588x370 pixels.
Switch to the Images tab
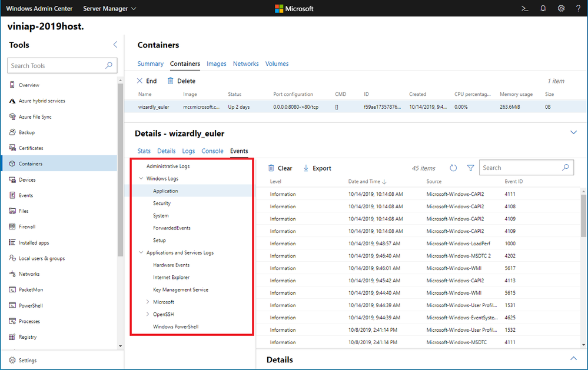(x=217, y=64)
